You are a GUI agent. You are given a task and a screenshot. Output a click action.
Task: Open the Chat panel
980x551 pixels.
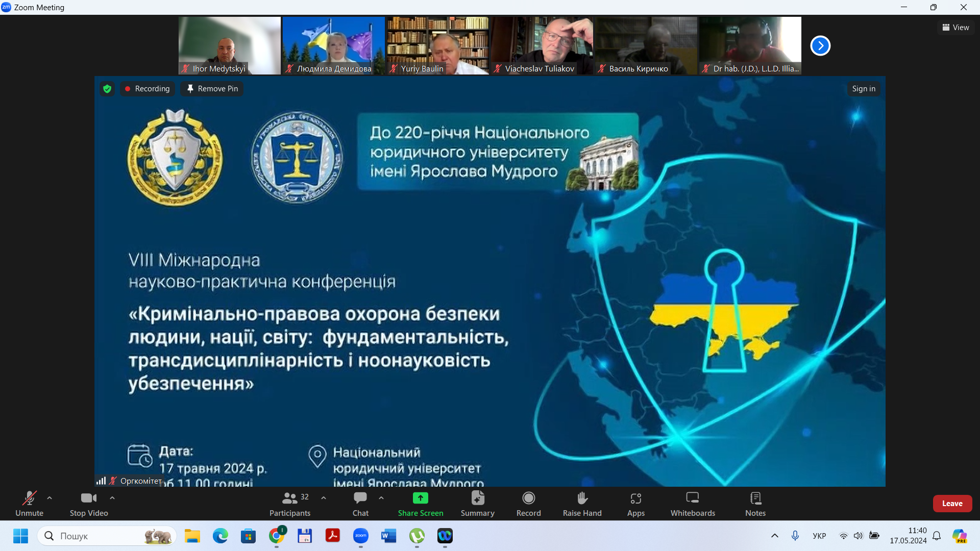coord(360,504)
